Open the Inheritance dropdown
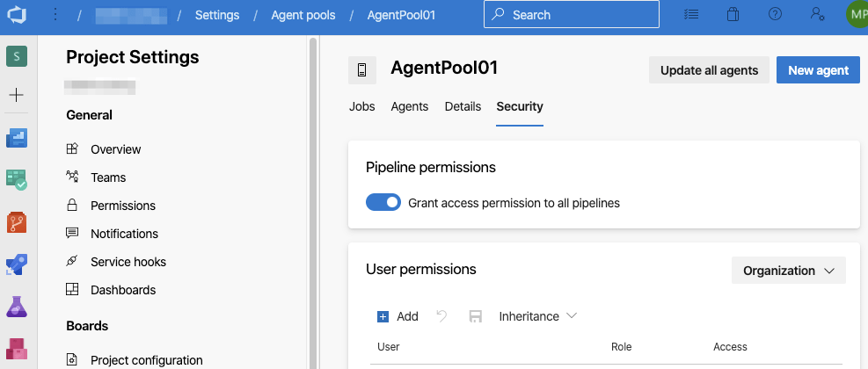Screen dimensions: 868x369 pos(537,316)
